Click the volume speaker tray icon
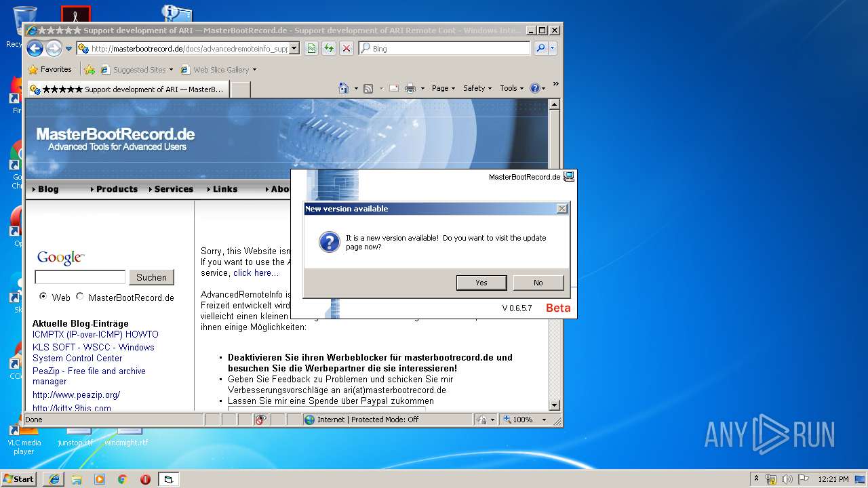This screenshot has width=868, height=488. [x=787, y=479]
